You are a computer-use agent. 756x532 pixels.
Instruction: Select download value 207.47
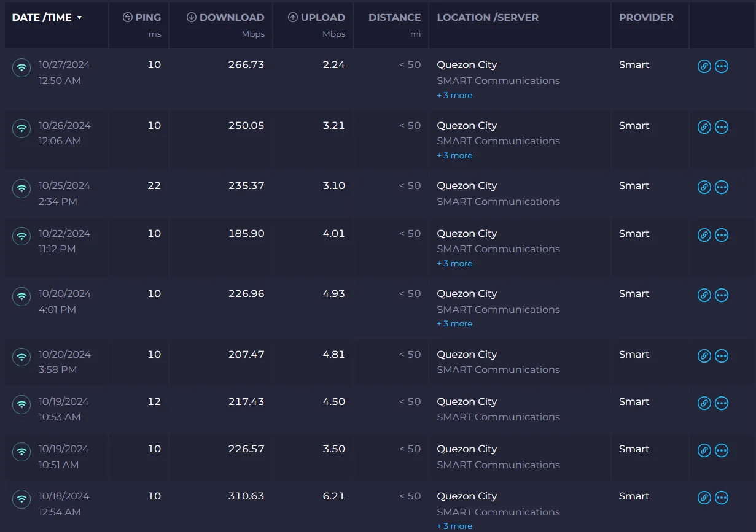click(x=246, y=355)
